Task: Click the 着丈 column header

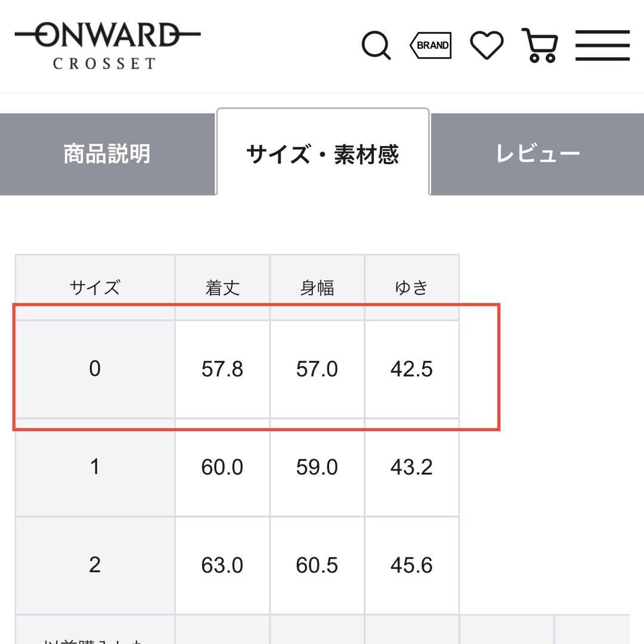Action: tap(222, 287)
